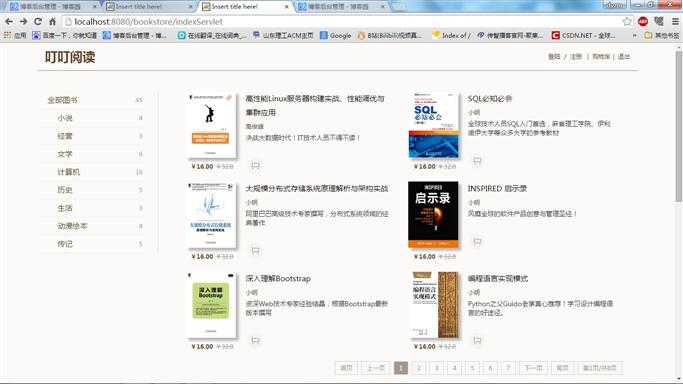Open the 深入理解Bootstrap title link
This screenshot has height=384, width=683.
(x=278, y=278)
